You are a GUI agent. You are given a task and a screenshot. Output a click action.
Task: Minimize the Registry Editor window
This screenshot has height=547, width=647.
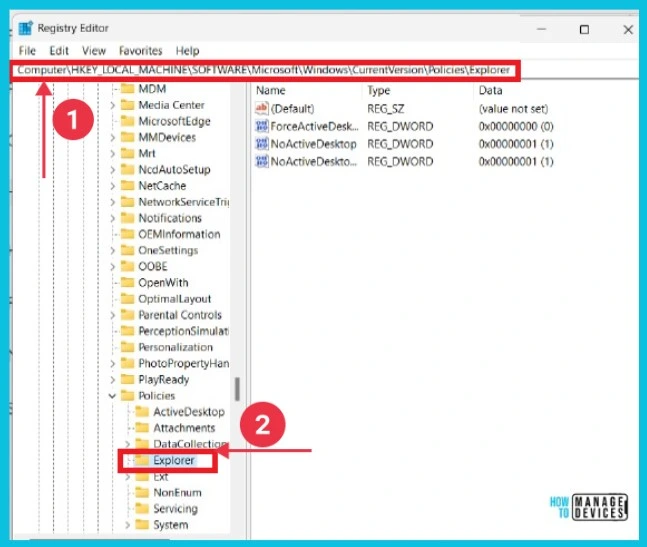click(541, 30)
